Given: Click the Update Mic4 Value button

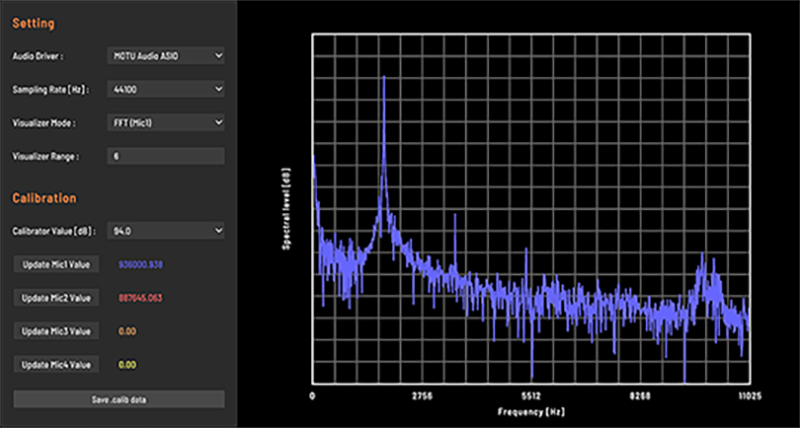Looking at the screenshot, I should [56, 365].
